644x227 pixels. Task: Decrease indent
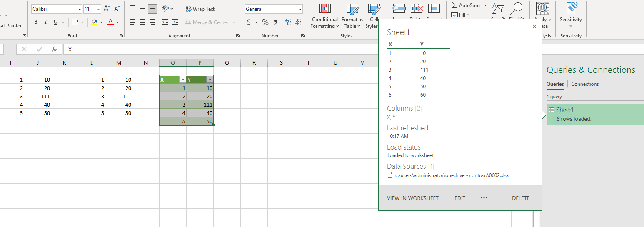pos(165,22)
